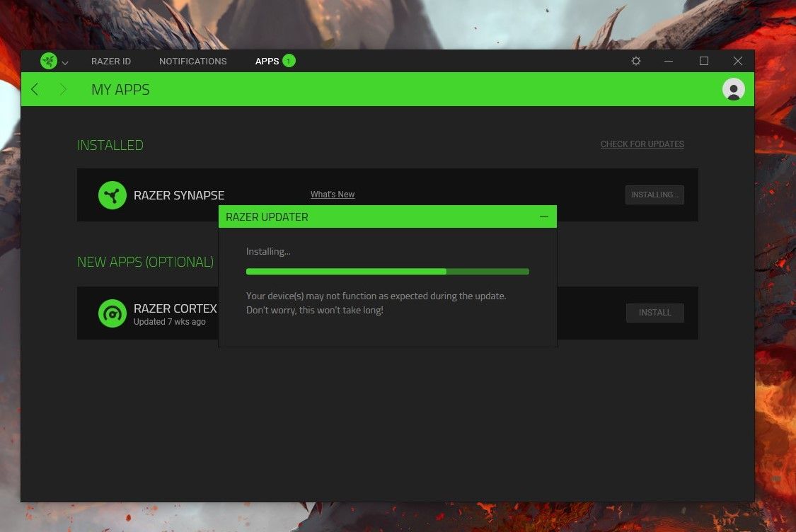Click the INSTALLED section heading
The height and width of the screenshot is (532, 796).
[110, 146]
